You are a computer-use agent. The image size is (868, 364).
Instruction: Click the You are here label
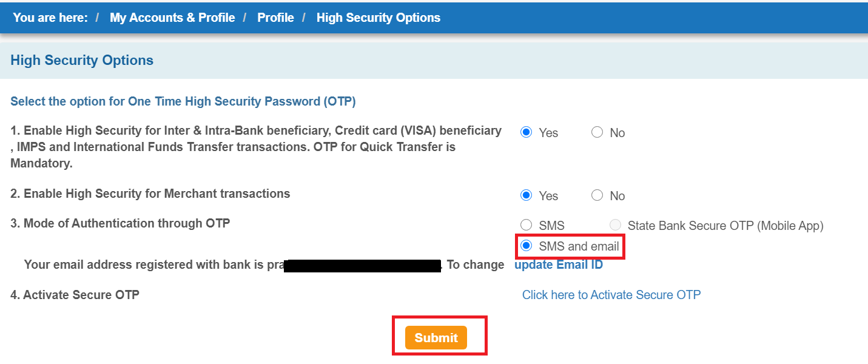click(50, 18)
